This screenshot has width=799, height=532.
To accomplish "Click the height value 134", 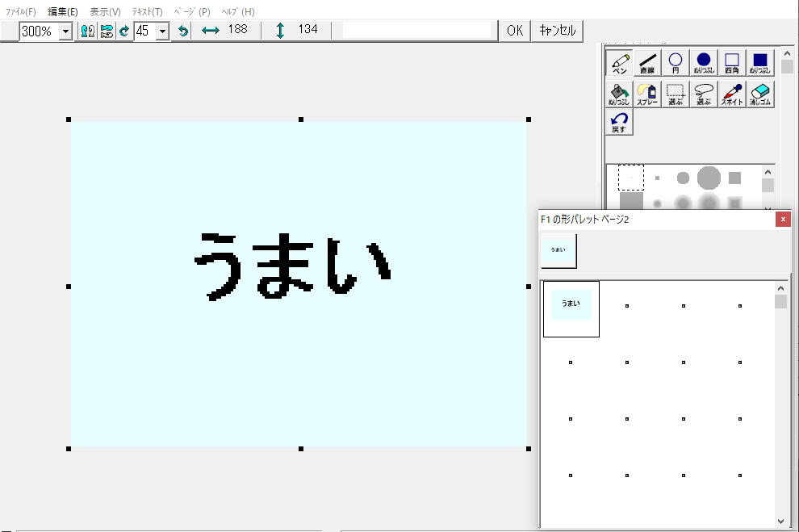I will (307, 29).
